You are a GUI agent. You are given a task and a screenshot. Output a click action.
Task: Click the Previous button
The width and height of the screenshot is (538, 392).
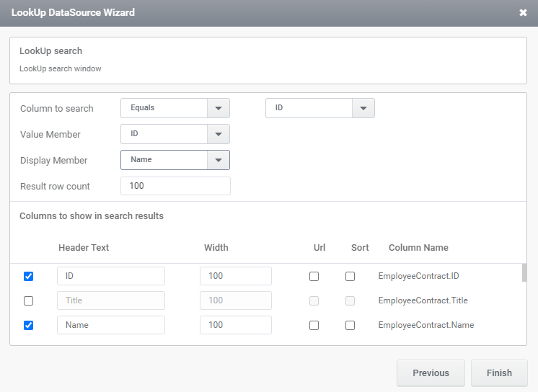click(431, 373)
